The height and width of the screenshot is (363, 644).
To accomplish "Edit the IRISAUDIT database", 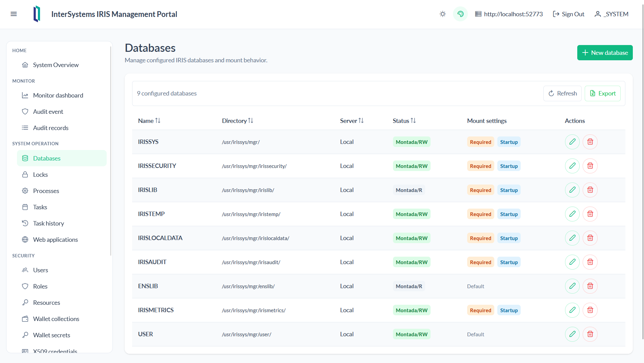I will coord(572,262).
